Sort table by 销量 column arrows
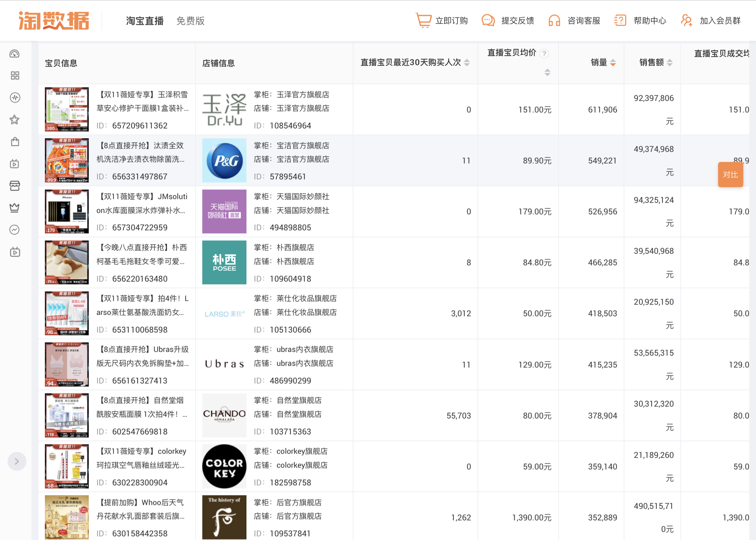This screenshot has height=540, width=756. (613, 62)
